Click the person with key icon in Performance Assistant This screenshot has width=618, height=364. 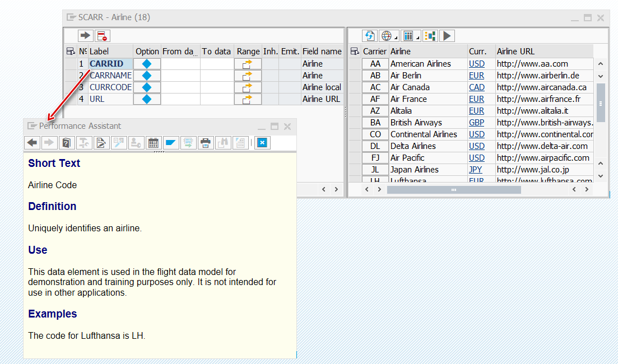(x=136, y=143)
